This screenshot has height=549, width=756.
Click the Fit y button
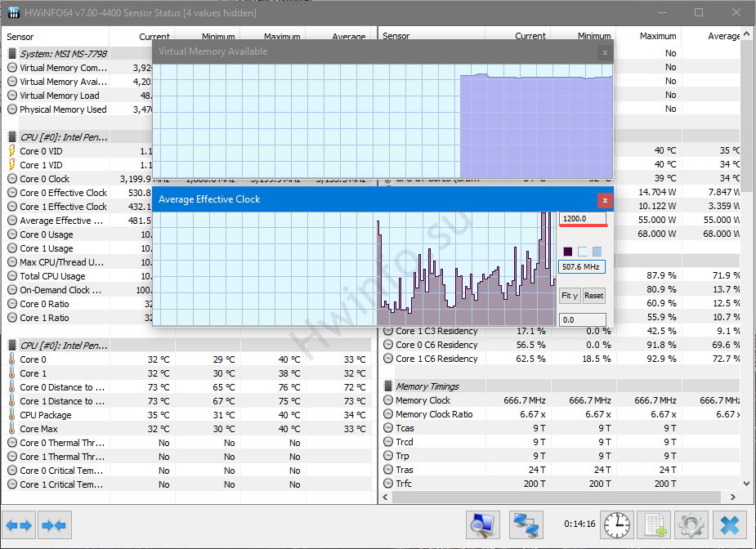(570, 296)
